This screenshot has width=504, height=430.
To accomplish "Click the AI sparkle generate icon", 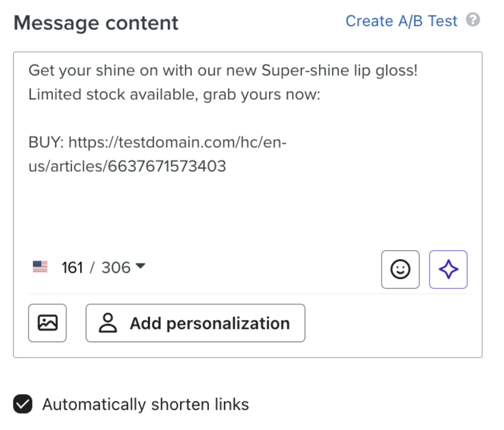I will 448,269.
